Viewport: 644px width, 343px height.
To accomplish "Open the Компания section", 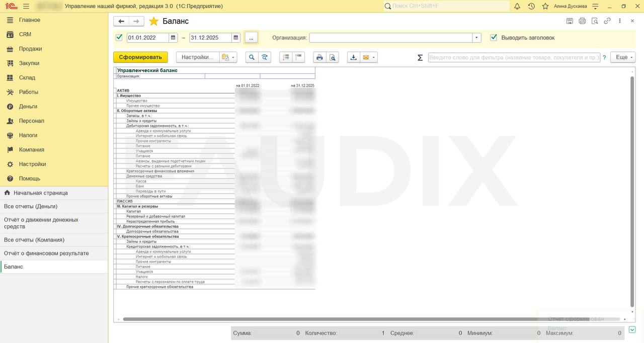I will pyautogui.click(x=54, y=150).
